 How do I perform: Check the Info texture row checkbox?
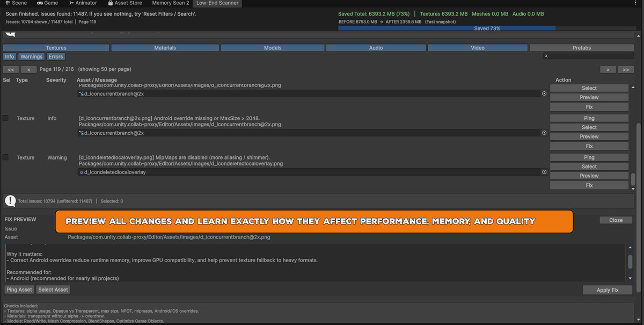6,118
